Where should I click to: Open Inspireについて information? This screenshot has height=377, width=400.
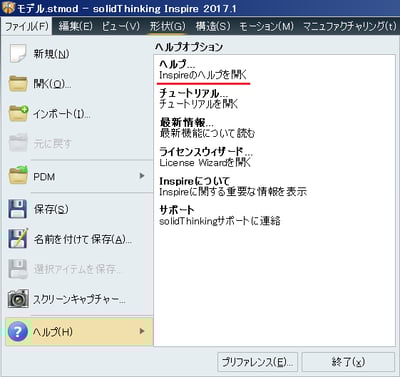pos(233,186)
